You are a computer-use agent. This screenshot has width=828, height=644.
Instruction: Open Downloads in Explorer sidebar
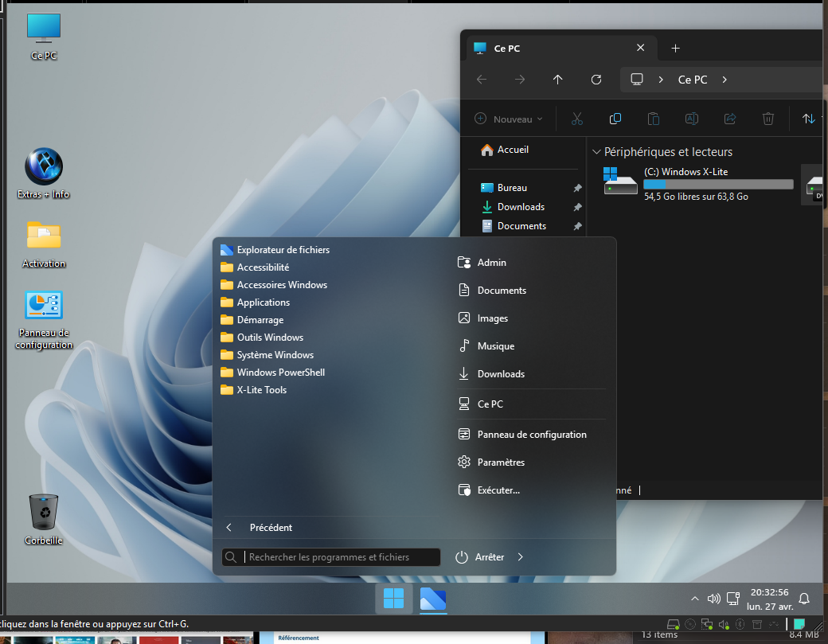pos(513,207)
